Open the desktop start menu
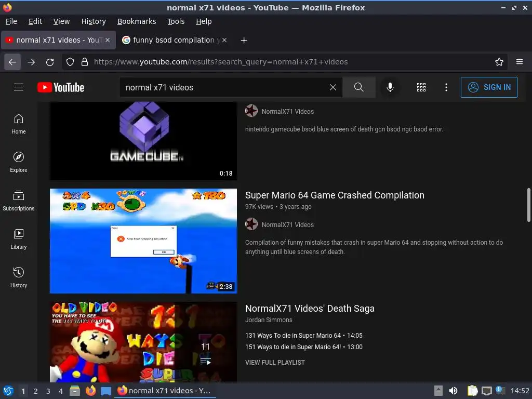This screenshot has width=532, height=399. point(8,391)
